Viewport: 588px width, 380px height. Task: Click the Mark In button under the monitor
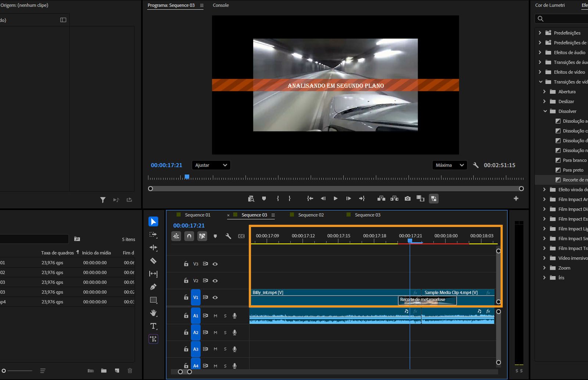[278, 198]
